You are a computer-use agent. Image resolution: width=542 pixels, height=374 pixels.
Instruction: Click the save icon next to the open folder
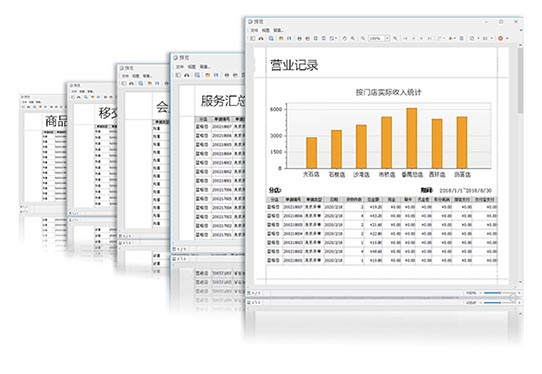[x=289, y=38]
